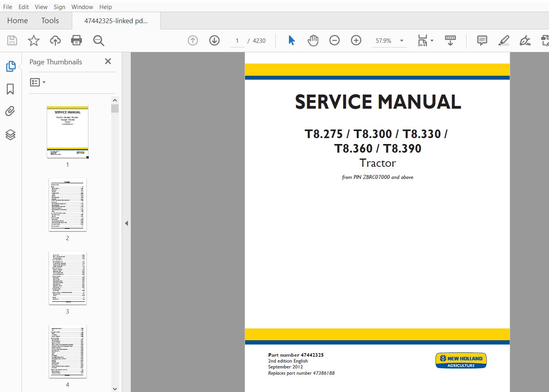Image resolution: width=549 pixels, height=392 pixels.
Task: Click the Fit page width icon
Action: 423,40
